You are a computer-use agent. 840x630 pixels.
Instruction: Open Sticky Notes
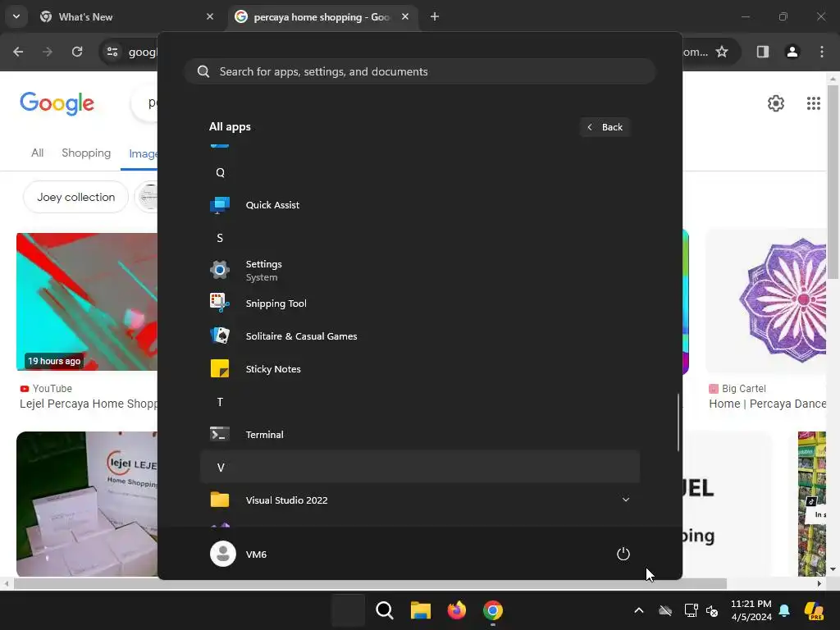click(420, 368)
